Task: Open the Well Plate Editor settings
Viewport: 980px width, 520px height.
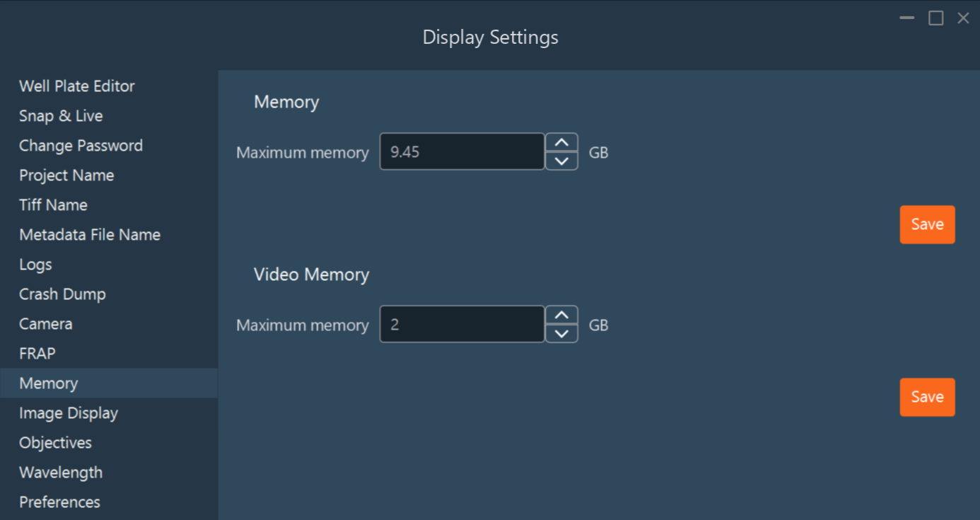Action: pyautogui.click(x=76, y=86)
